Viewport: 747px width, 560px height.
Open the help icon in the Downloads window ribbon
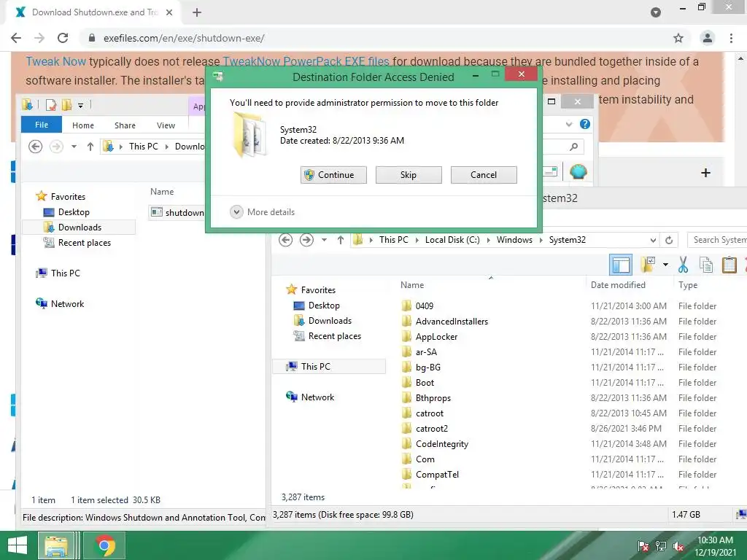click(585, 124)
